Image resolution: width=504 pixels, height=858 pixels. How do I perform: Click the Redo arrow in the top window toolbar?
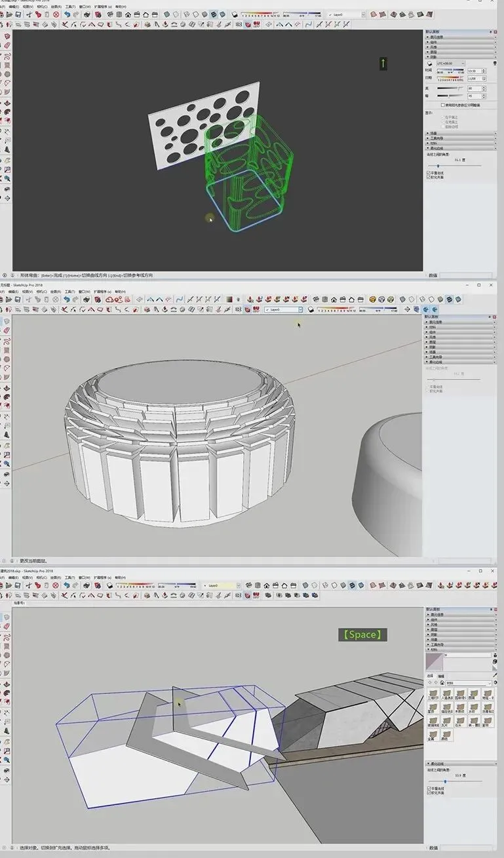click(x=76, y=14)
